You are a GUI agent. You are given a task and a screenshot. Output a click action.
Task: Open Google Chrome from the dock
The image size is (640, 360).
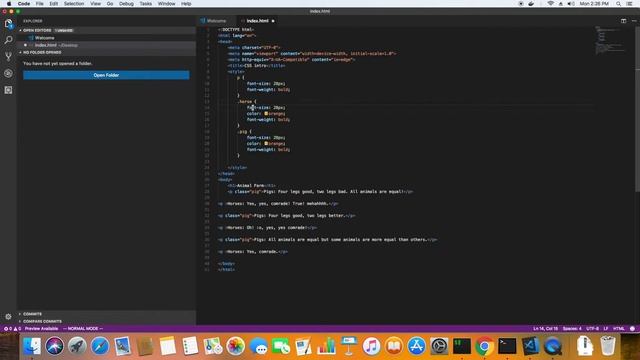point(484,346)
